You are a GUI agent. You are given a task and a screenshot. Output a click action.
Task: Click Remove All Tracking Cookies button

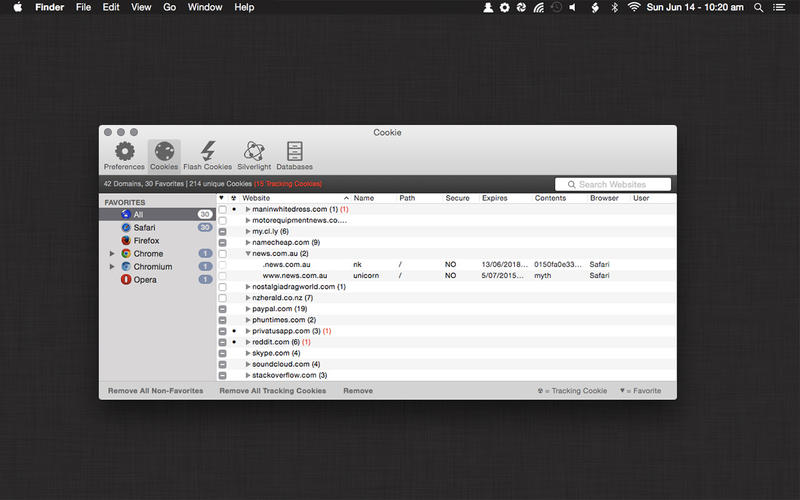272,391
